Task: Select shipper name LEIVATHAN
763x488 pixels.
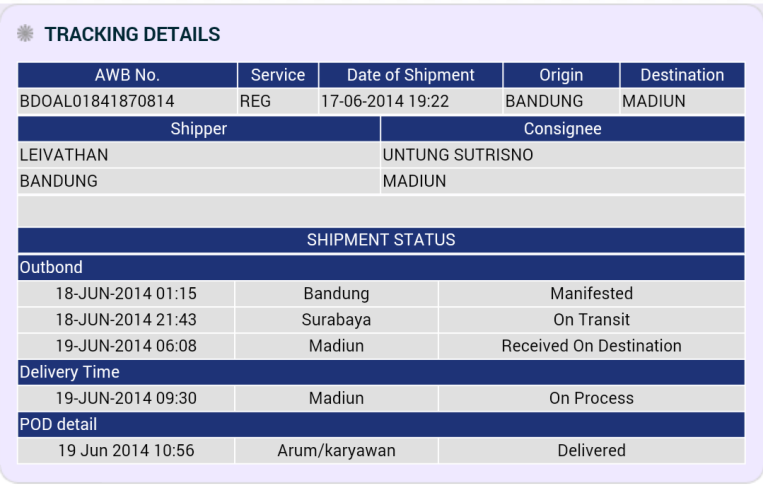Action: point(64,155)
